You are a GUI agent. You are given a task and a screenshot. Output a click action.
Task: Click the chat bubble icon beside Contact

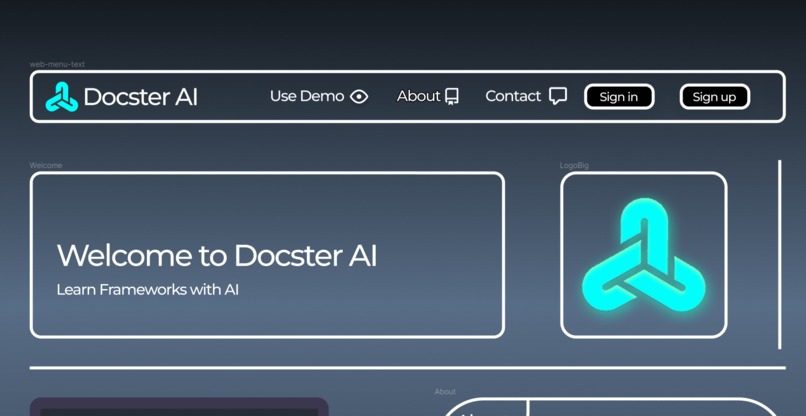point(558,96)
